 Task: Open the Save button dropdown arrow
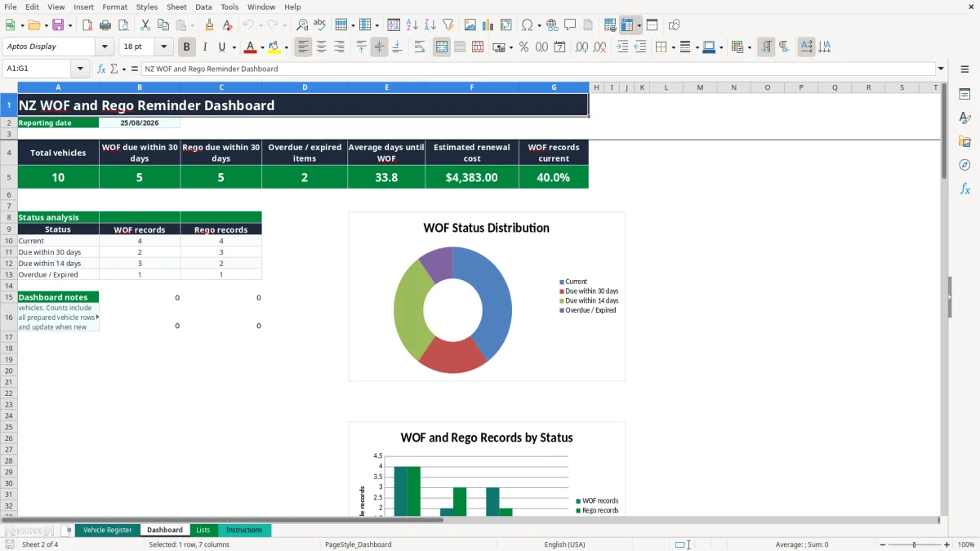pyautogui.click(x=70, y=25)
